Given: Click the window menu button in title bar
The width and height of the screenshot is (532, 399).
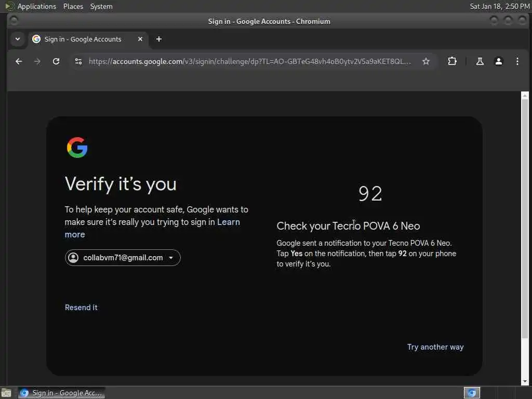Looking at the screenshot, I should [14, 21].
